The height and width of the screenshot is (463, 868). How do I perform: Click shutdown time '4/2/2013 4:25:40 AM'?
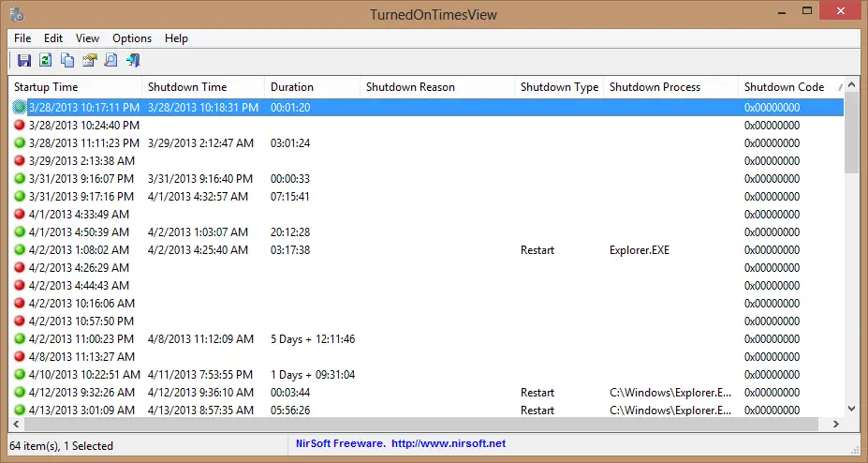(198, 249)
